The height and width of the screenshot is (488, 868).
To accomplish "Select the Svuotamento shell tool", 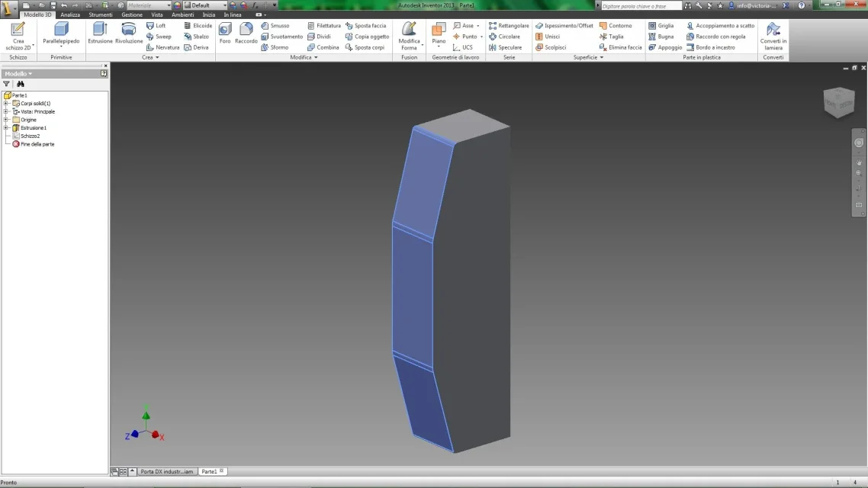I will point(281,37).
